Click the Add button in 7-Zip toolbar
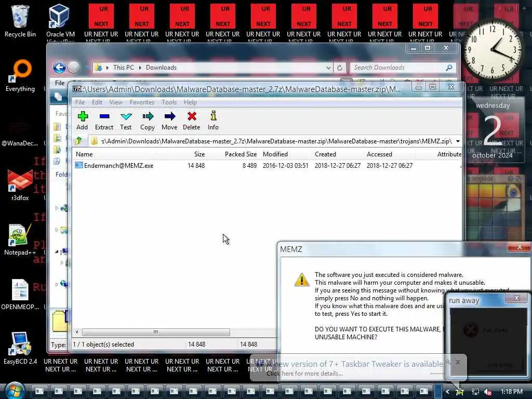532x399 pixels. (x=82, y=121)
